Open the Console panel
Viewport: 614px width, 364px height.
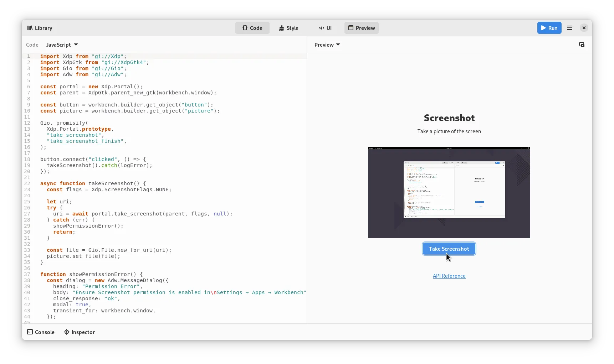[41, 332]
